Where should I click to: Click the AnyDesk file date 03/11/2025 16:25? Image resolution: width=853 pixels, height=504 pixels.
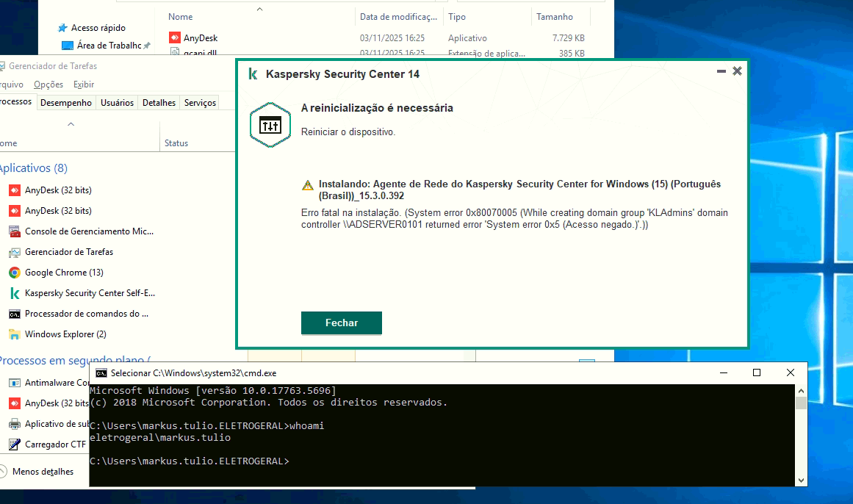[x=392, y=38]
